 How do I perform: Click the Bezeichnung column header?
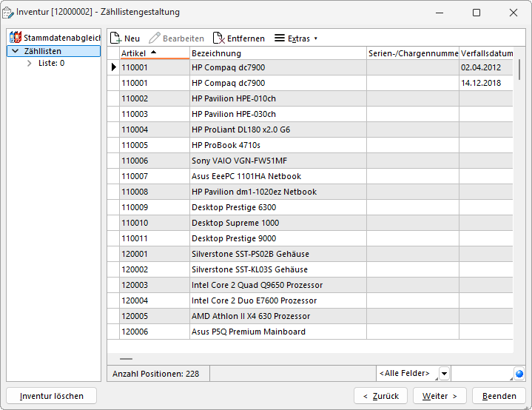point(278,53)
